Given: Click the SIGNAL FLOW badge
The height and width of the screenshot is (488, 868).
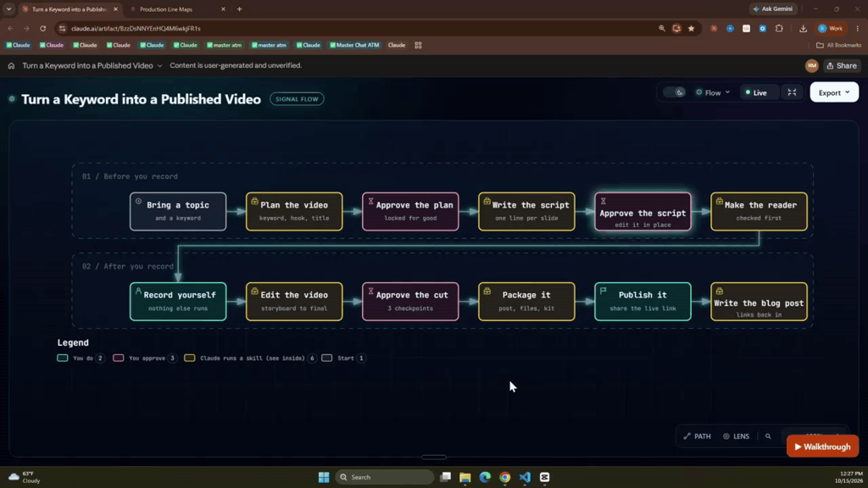Looking at the screenshot, I should click(x=297, y=99).
